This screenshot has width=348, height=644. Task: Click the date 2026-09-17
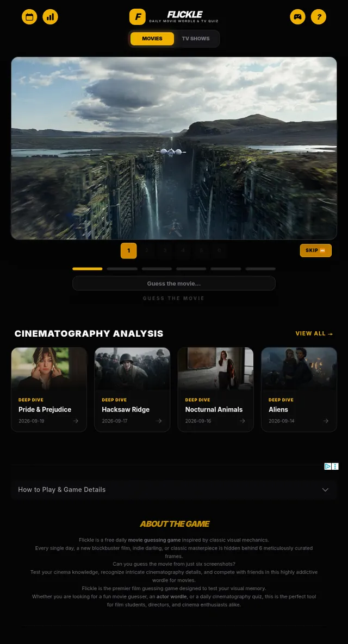coord(115,421)
